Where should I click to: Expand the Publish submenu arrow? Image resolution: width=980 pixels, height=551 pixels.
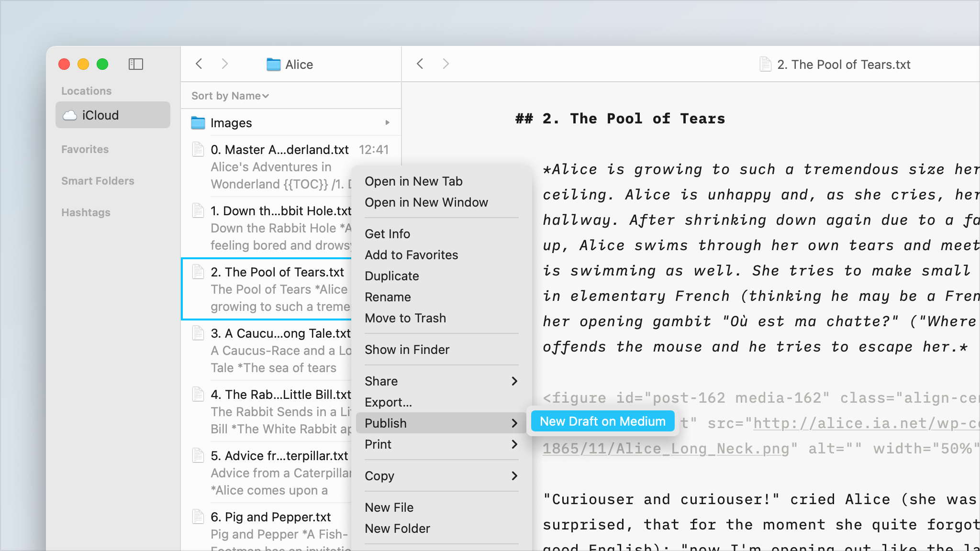tap(514, 423)
